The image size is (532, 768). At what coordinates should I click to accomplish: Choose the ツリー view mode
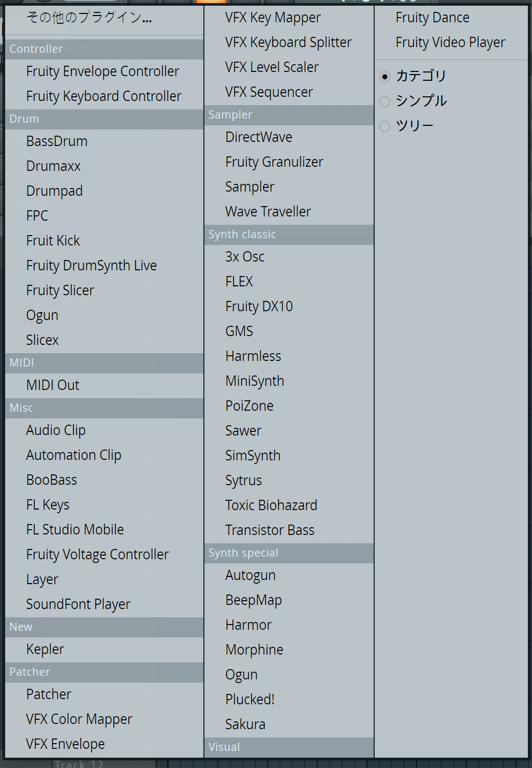pos(385,126)
